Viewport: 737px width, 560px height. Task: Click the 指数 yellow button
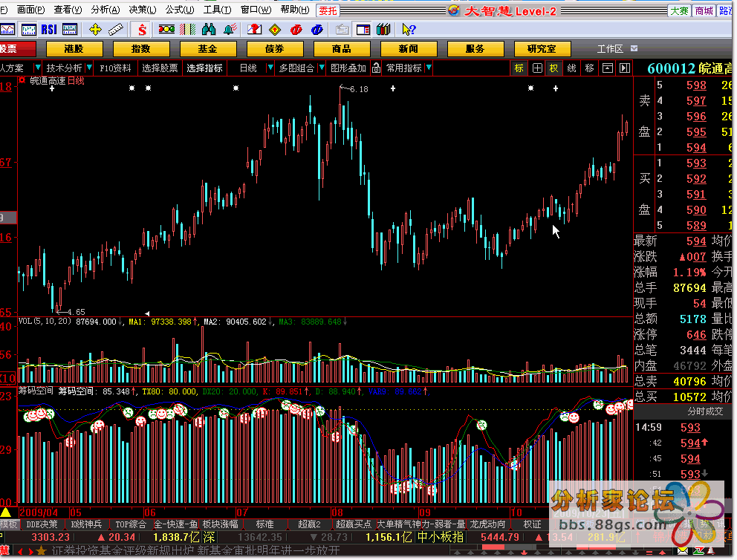coord(140,49)
